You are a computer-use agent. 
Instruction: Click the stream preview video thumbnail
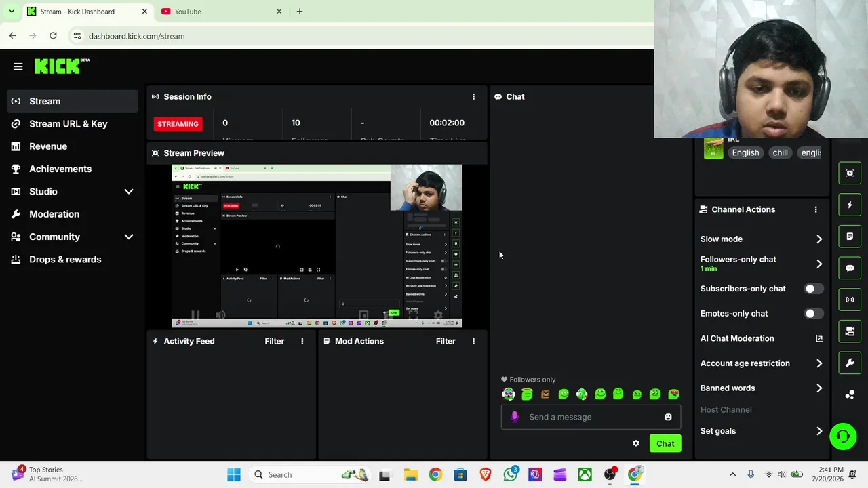pyautogui.click(x=317, y=246)
